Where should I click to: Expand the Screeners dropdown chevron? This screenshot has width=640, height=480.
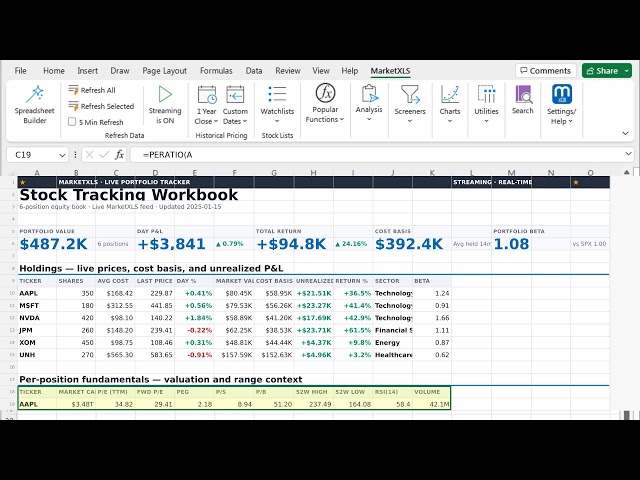click(410, 121)
